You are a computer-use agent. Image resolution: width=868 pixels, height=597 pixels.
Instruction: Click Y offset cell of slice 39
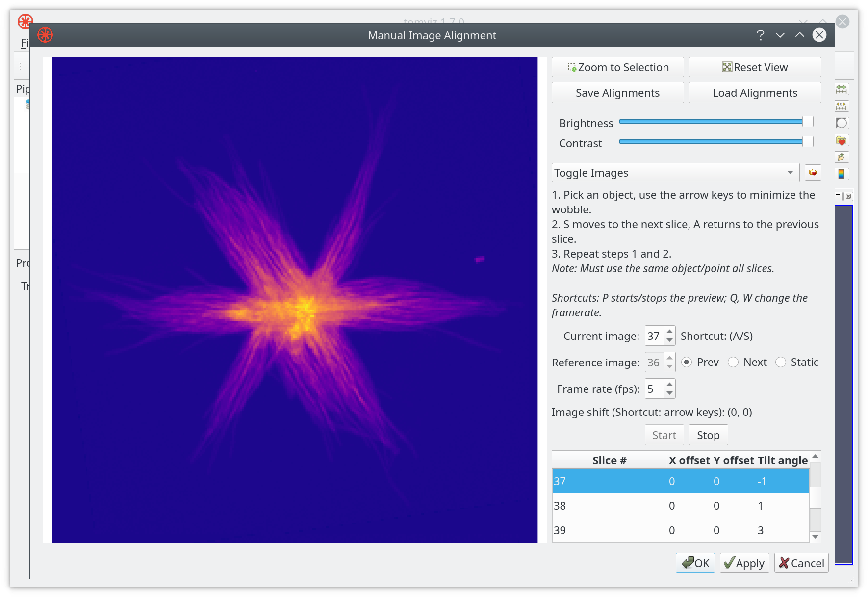point(734,530)
